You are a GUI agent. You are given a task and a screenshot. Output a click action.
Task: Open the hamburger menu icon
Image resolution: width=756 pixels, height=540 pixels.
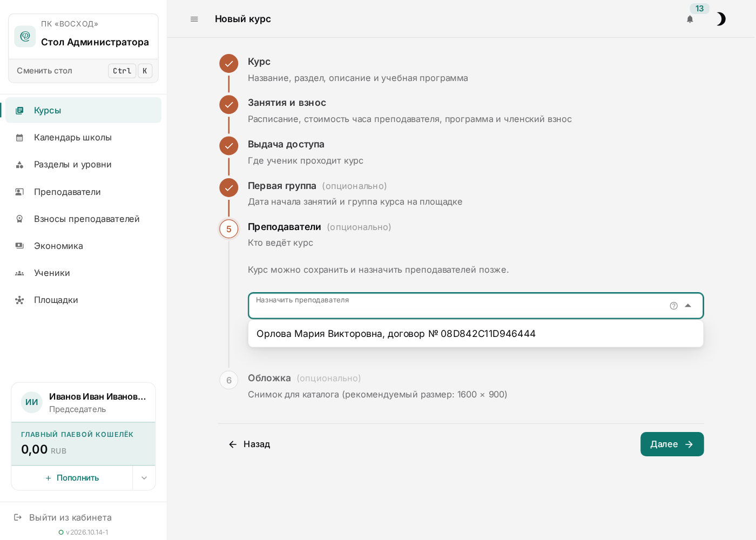tap(194, 19)
